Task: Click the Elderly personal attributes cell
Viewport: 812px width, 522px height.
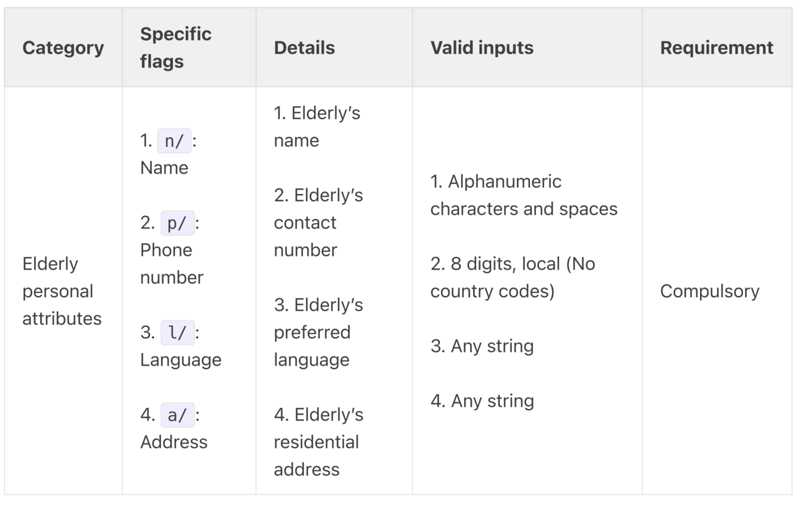Action: 62,291
